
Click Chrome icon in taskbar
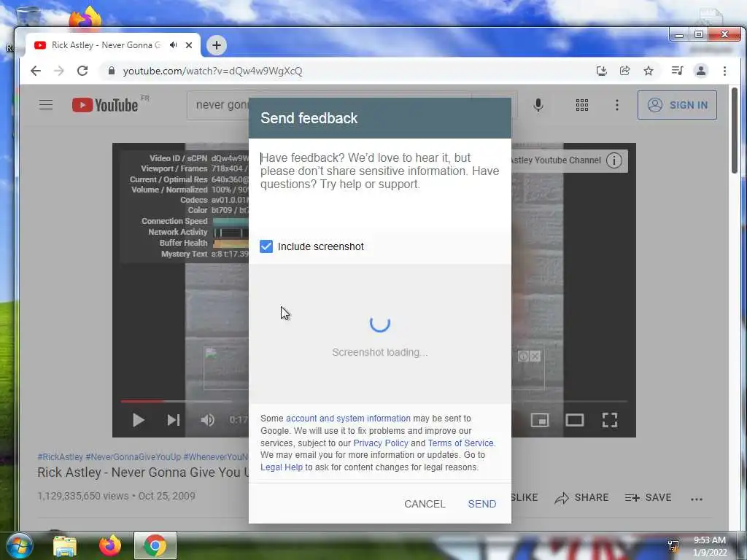point(155,545)
